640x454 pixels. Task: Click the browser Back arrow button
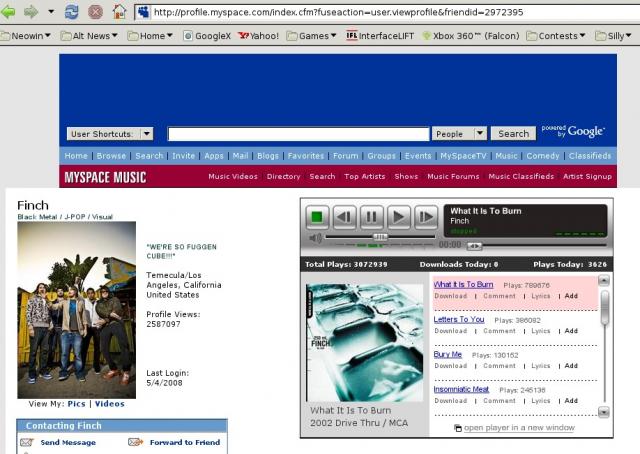(x=8, y=11)
